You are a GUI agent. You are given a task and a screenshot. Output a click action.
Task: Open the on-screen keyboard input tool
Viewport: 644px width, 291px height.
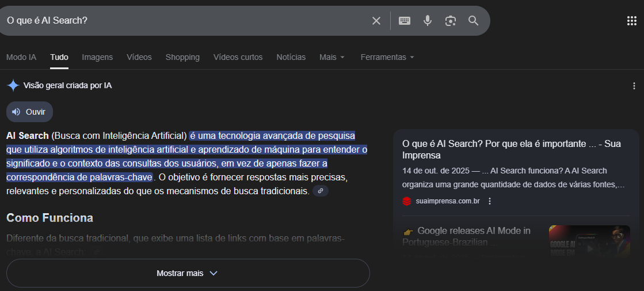click(x=405, y=21)
